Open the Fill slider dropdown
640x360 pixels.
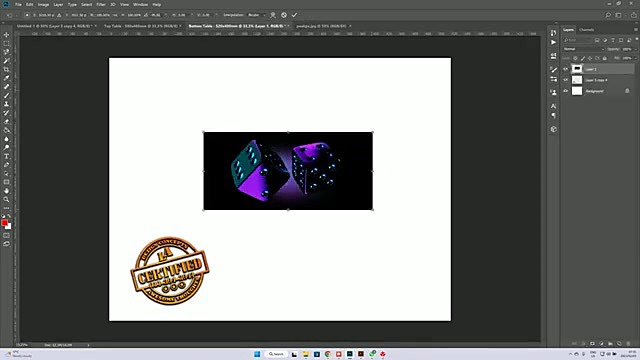[636, 58]
